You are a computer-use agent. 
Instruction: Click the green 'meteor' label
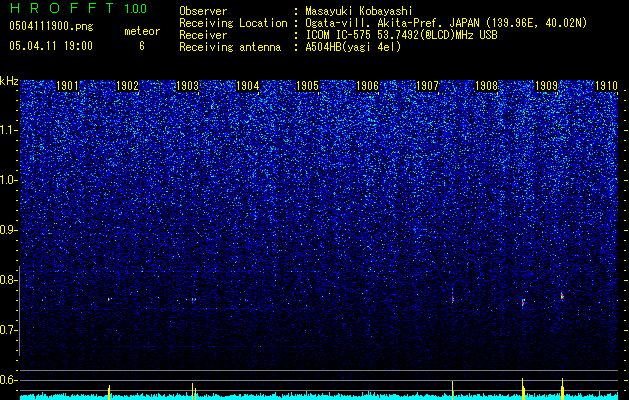[x=142, y=31]
